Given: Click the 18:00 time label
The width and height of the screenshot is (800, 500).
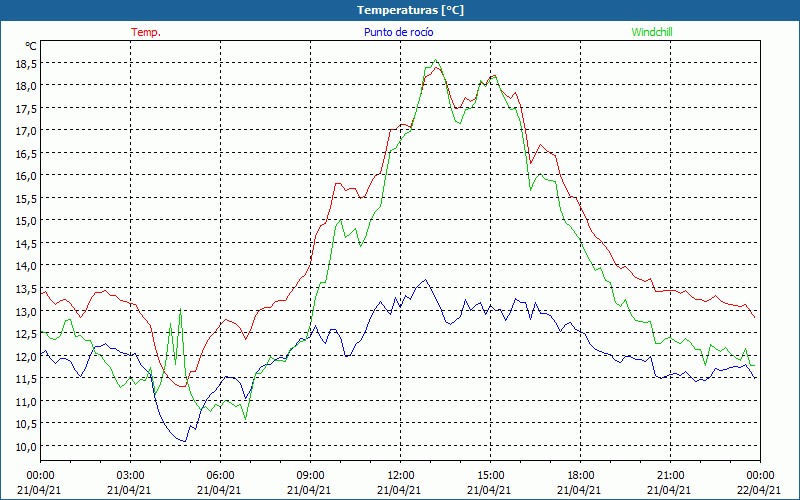Looking at the screenshot, I should (x=581, y=475).
